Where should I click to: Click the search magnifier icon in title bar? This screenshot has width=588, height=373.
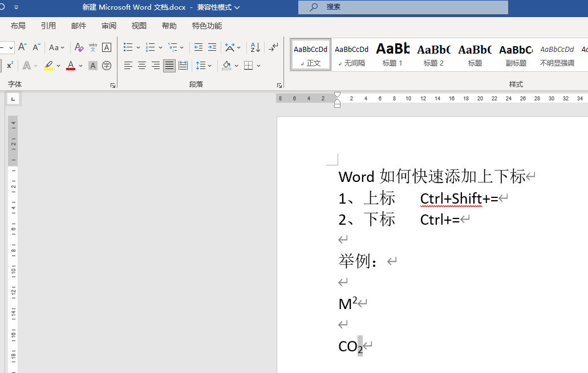pos(314,7)
